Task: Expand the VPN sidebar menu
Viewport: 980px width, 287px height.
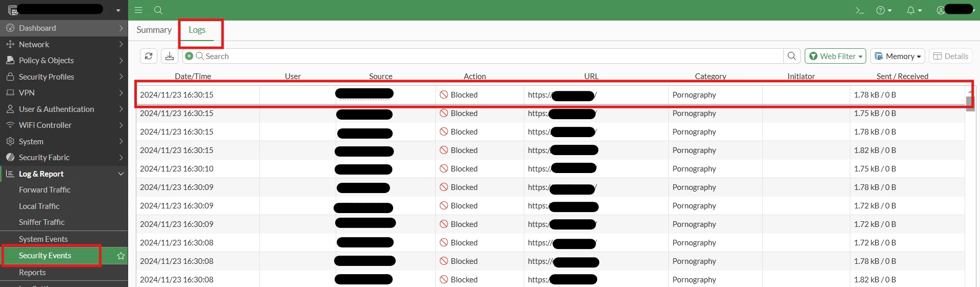Action: (64, 93)
